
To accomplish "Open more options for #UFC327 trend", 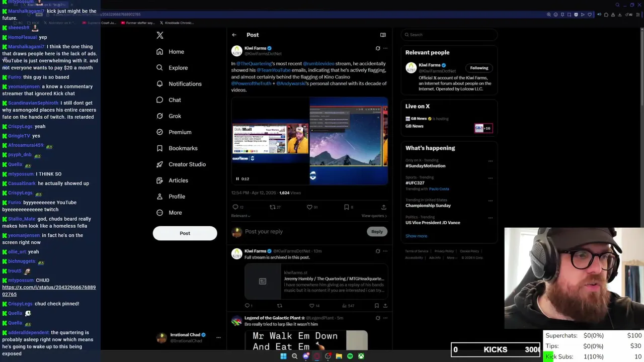I will (x=491, y=178).
